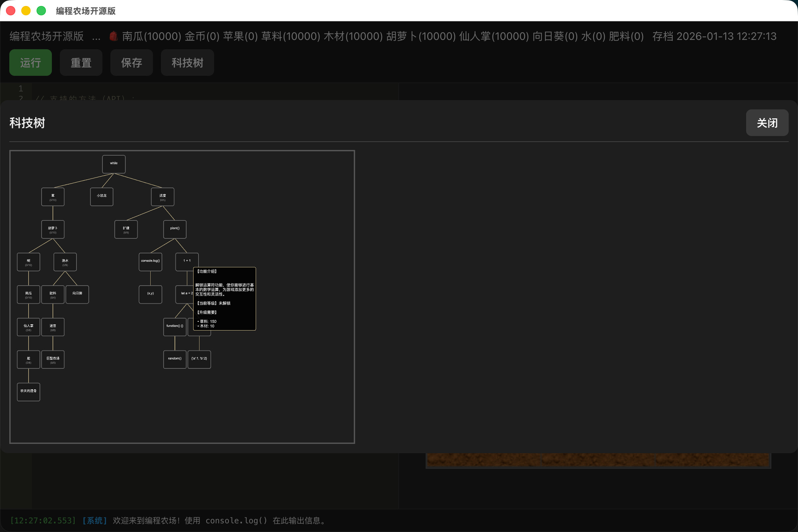This screenshot has width=798, height=532.
Task: Click the 保存 save button
Action: click(131, 63)
